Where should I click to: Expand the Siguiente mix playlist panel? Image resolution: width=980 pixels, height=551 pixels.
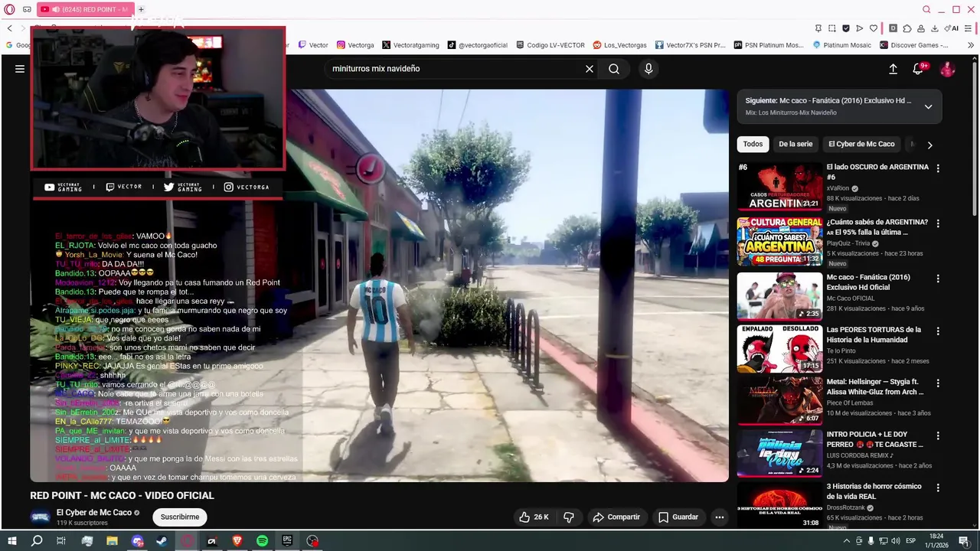click(928, 106)
